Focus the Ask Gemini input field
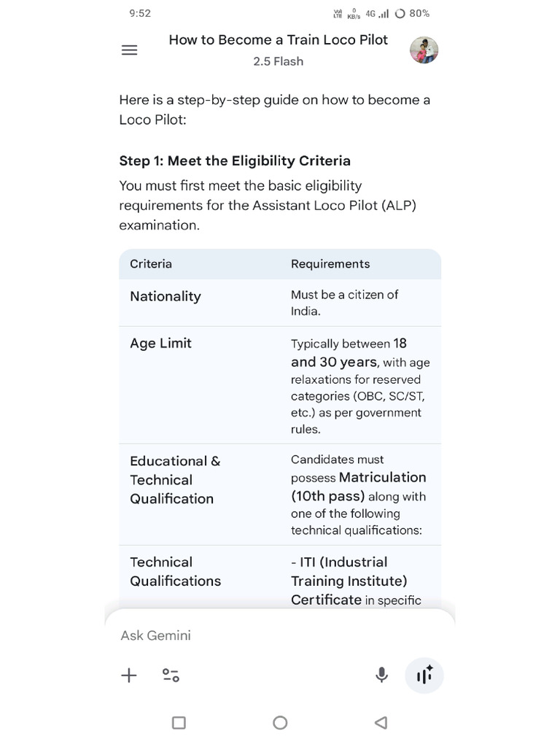This screenshot has width=560, height=747. 280,635
